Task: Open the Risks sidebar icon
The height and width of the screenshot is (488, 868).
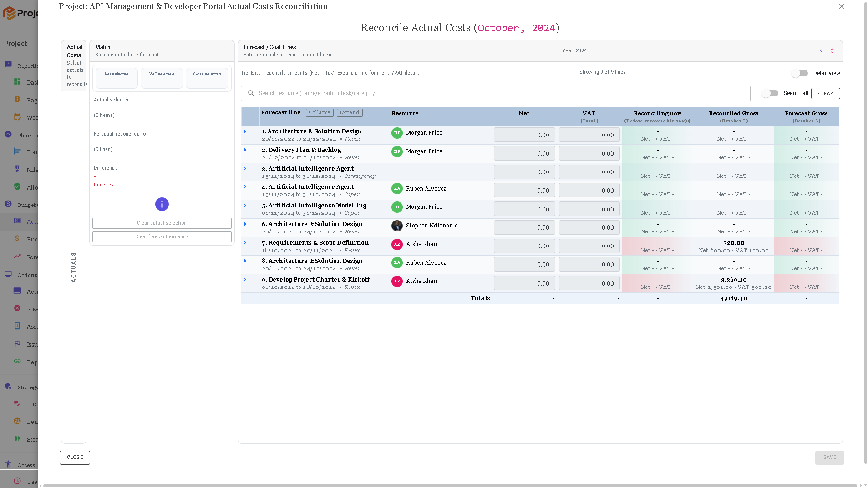Action: pyautogui.click(x=17, y=308)
